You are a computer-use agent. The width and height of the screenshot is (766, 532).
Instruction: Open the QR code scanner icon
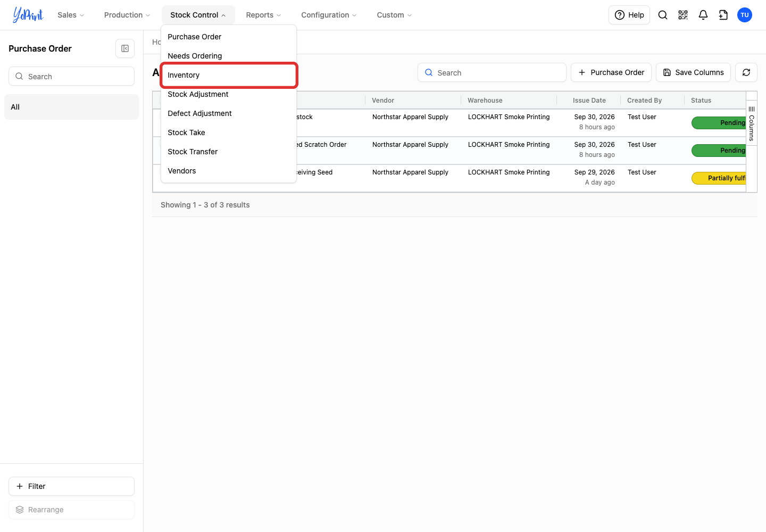point(683,15)
